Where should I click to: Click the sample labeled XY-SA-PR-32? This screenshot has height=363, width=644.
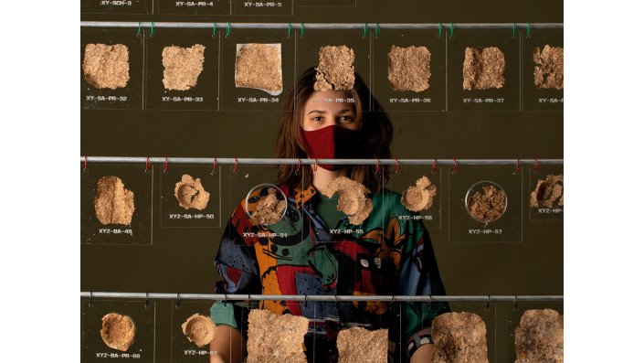click(x=106, y=66)
